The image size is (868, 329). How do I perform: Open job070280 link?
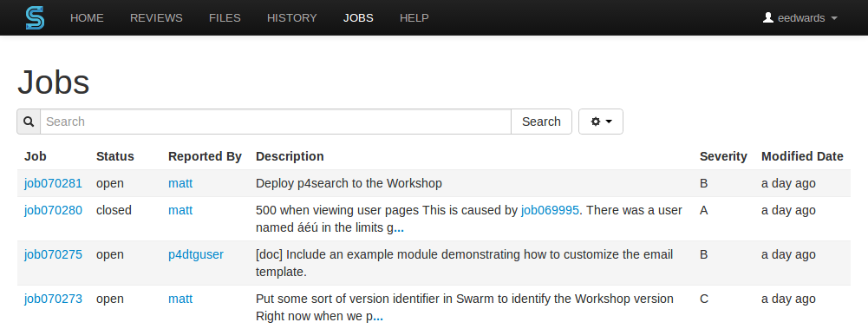tap(53, 210)
